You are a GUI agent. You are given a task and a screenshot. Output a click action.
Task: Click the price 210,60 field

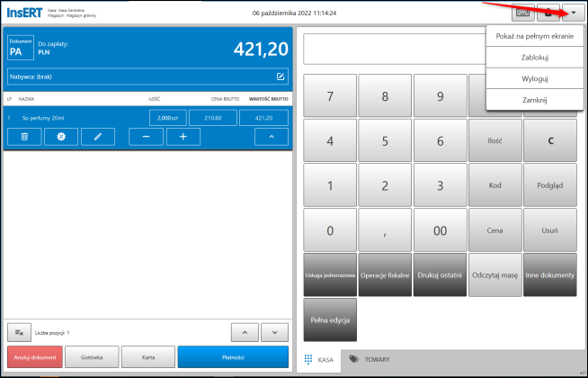[213, 118]
